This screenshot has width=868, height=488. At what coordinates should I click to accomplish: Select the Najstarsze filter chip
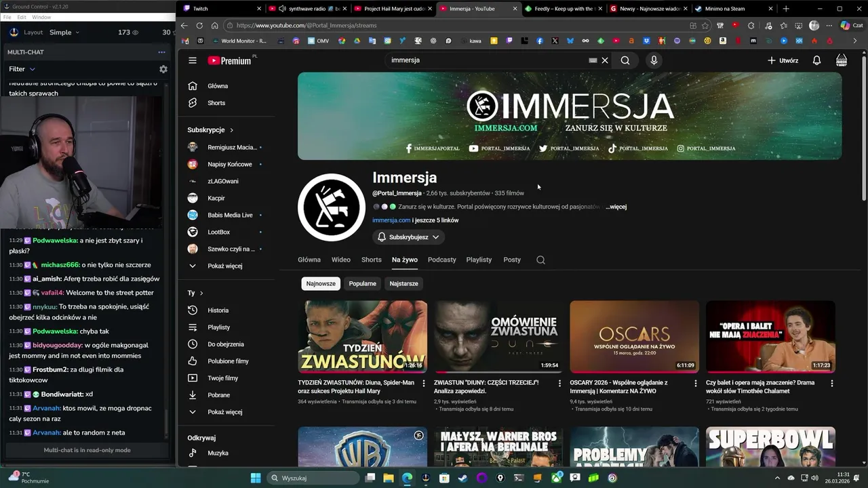403,283
